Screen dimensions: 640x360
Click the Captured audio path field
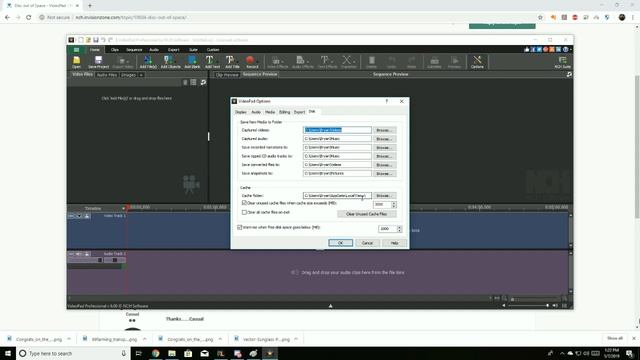[x=337, y=139]
